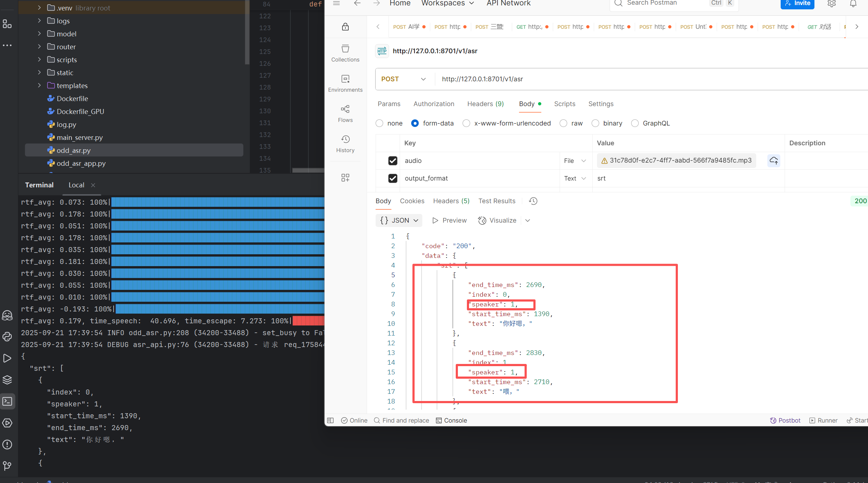Open the Test Results response tab
This screenshot has height=483, width=868.
pyautogui.click(x=496, y=201)
